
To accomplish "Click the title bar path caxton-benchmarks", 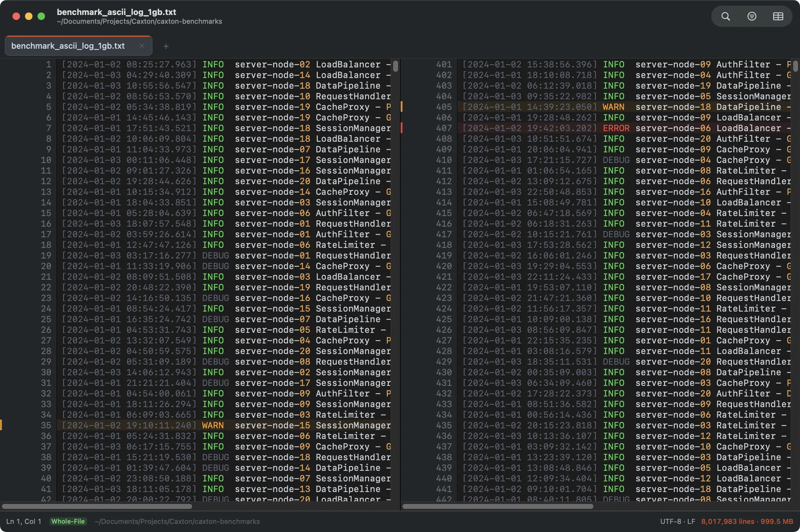I will (x=139, y=21).
